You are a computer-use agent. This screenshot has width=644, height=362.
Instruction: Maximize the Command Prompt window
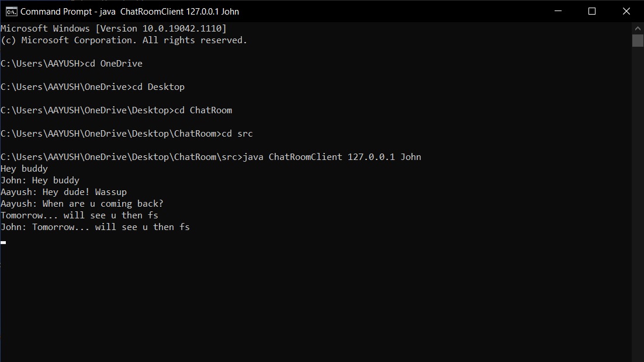pyautogui.click(x=591, y=11)
